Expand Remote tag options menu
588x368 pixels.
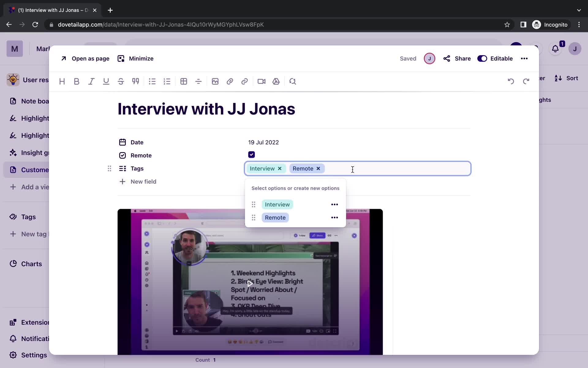[334, 217]
